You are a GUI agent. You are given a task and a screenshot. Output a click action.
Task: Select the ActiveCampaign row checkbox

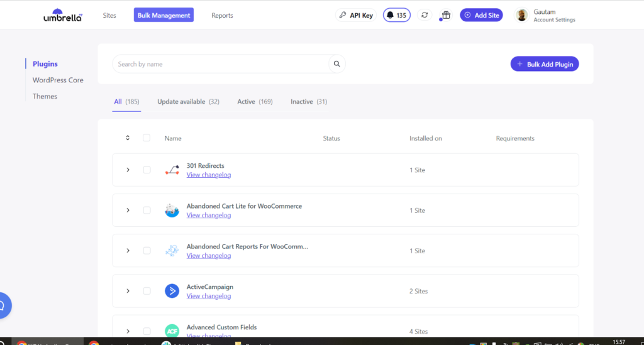click(x=147, y=291)
